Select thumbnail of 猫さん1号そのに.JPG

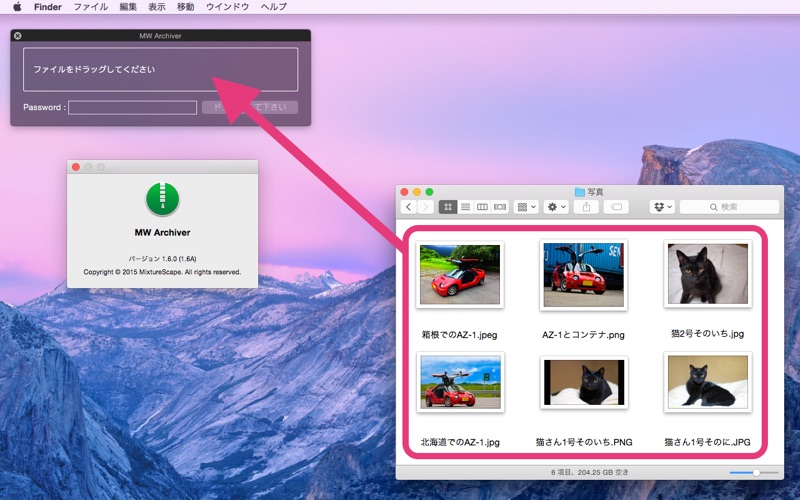(708, 382)
